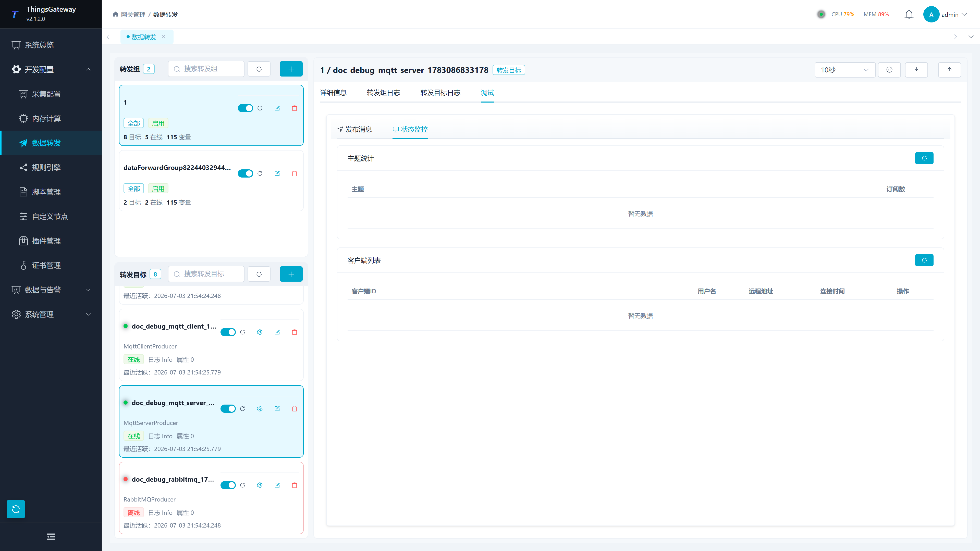Toggle enable switch for group 1
Screen dimensions: 980x551
click(x=245, y=108)
